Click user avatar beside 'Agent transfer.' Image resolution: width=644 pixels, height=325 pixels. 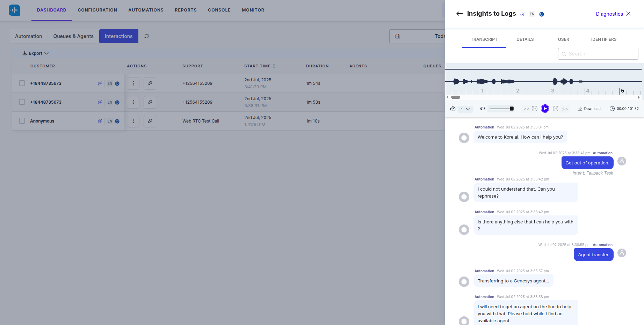(x=622, y=253)
